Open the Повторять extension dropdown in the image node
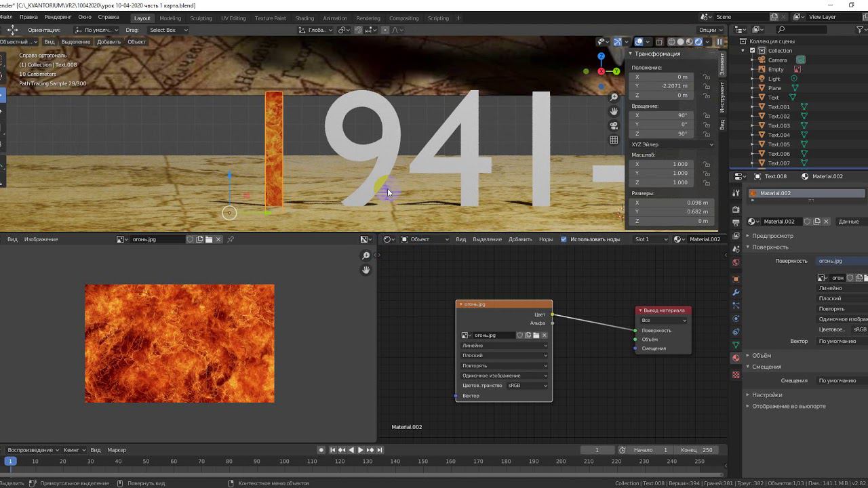 click(x=504, y=365)
